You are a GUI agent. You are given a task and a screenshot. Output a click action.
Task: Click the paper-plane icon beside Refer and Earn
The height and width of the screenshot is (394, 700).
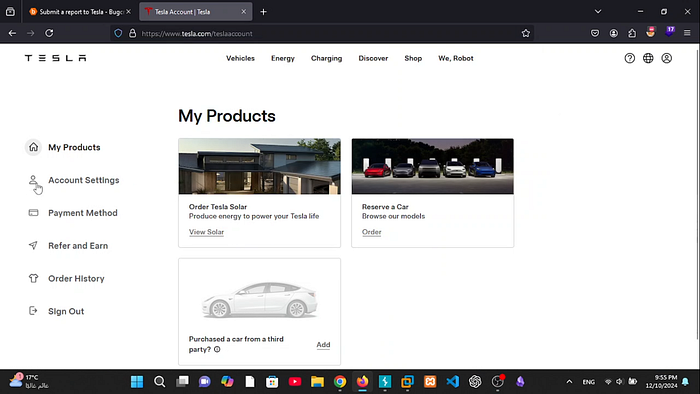(x=33, y=245)
